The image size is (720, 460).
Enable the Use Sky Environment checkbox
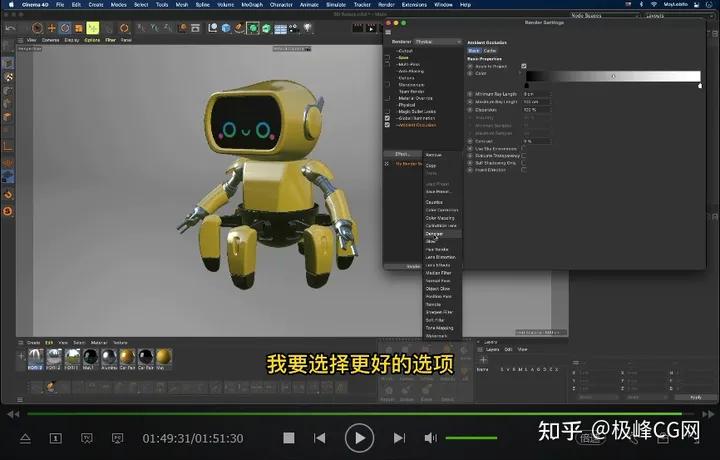coord(524,148)
